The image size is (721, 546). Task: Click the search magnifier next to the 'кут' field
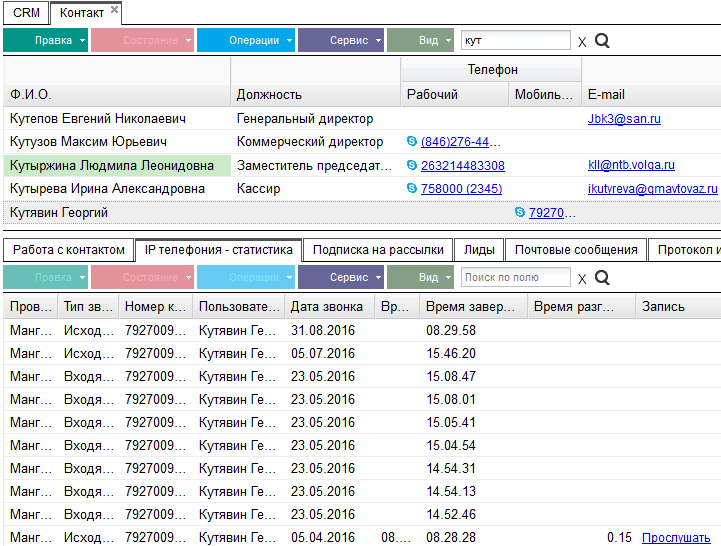pos(602,40)
